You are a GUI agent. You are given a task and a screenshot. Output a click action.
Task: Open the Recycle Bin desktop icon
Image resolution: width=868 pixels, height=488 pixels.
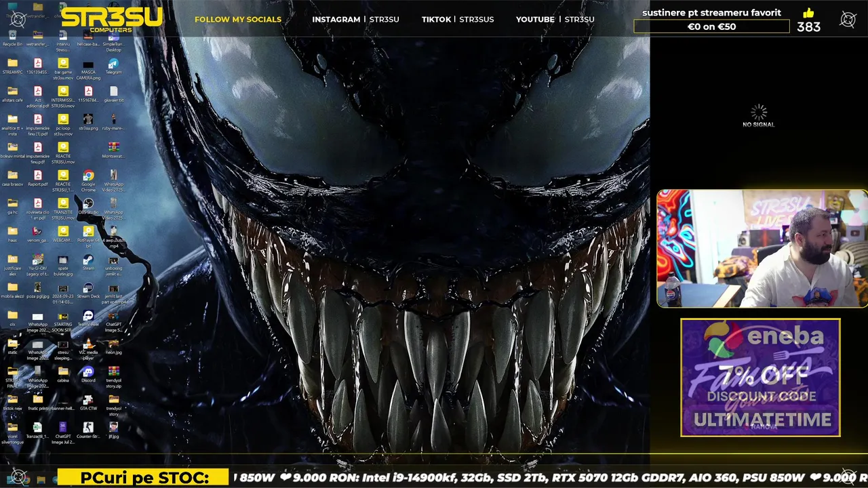pyautogui.click(x=12, y=39)
